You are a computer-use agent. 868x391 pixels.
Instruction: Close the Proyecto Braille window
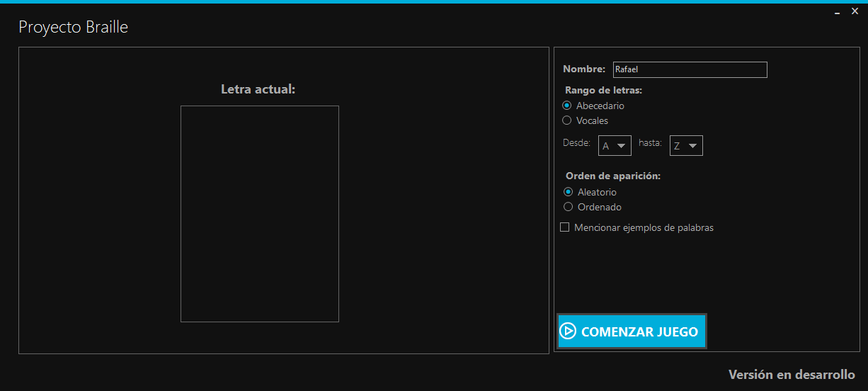[x=855, y=11]
